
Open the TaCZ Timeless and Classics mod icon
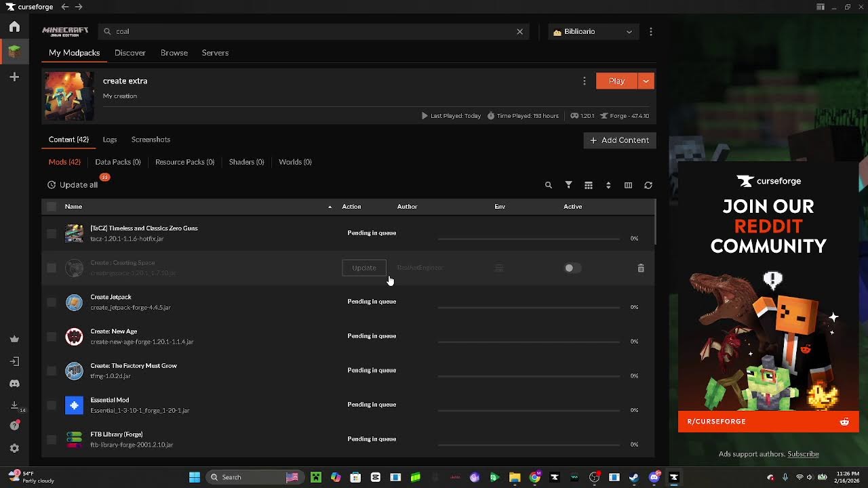pyautogui.click(x=74, y=233)
